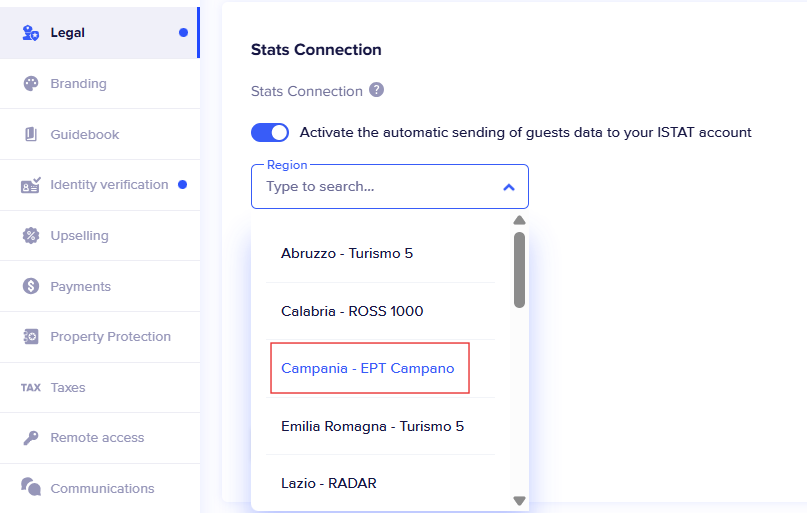Screen dimensions: 807x513
Task: Click the Property Protection safe icon
Action: point(31,337)
